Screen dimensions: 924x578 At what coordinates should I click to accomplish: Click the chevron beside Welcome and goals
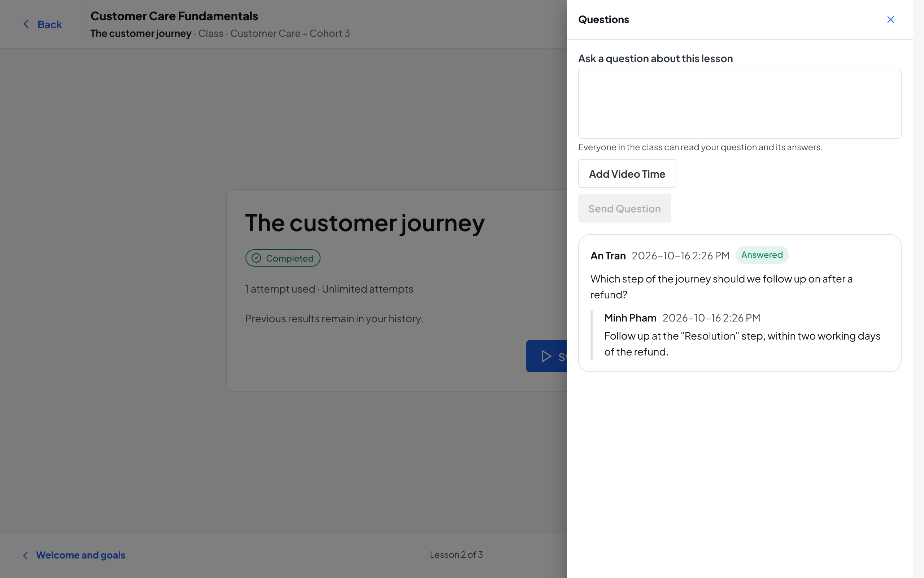pos(25,556)
